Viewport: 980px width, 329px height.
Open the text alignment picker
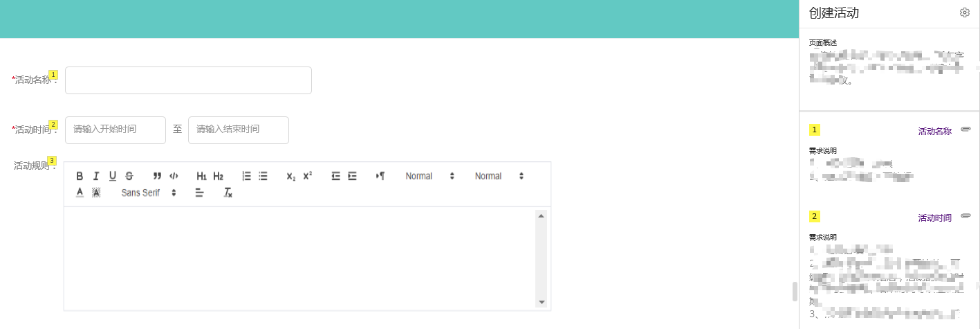(199, 193)
